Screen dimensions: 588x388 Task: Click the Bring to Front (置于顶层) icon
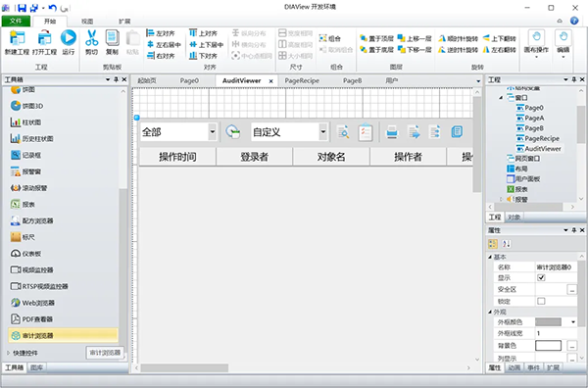coord(364,38)
